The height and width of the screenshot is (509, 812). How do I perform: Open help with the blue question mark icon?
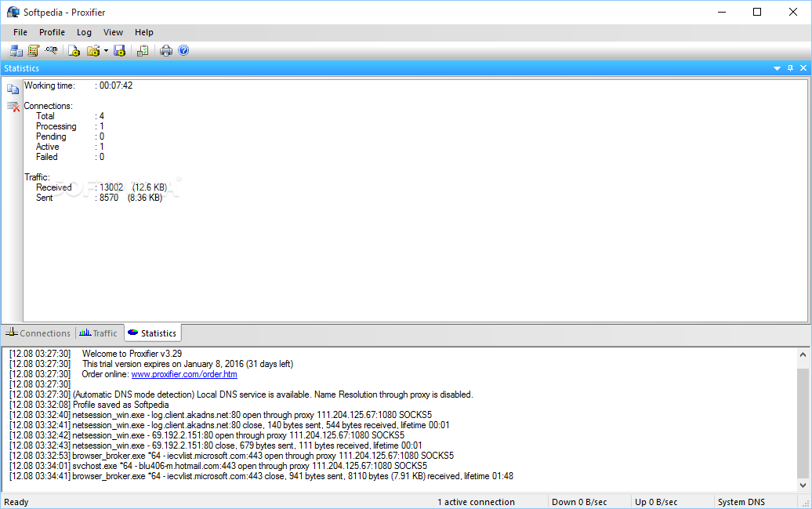click(183, 50)
